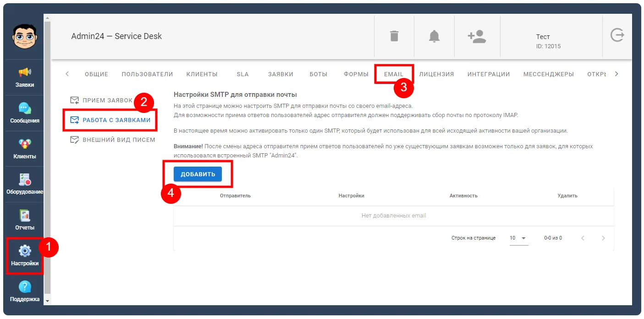Viewport: 644px width, 319px height.
Task: Open the rows per page dropdown
Action: 519,238
